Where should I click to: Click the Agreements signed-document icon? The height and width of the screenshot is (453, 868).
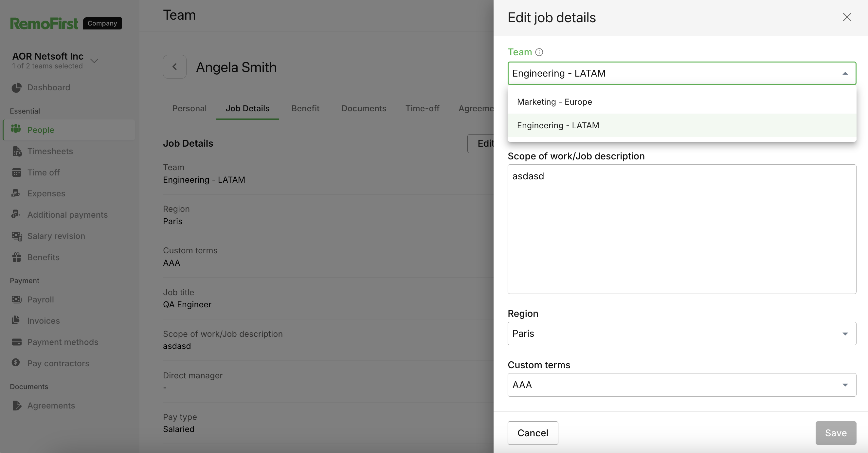(x=16, y=406)
